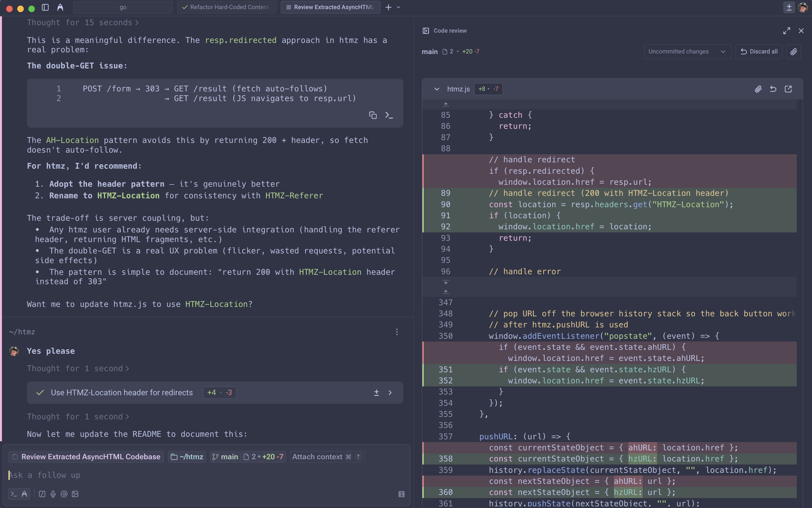Click the paperclip attach icon in Code review header
The height and width of the screenshot is (508, 812).
(x=793, y=52)
